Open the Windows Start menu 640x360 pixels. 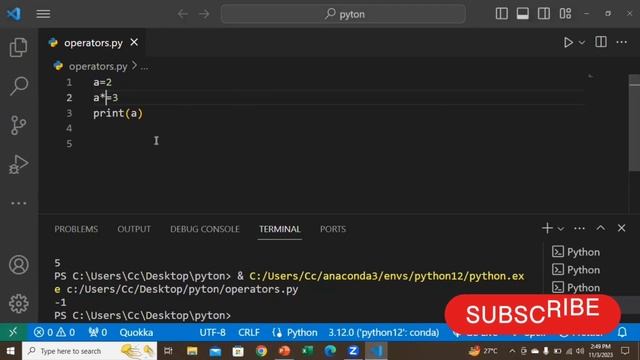pos(11,351)
